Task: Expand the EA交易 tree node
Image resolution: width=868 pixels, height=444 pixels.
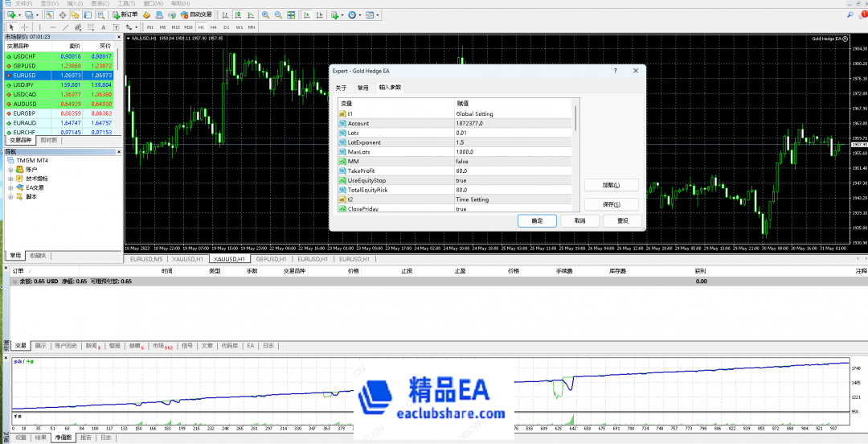Action: click(x=11, y=187)
